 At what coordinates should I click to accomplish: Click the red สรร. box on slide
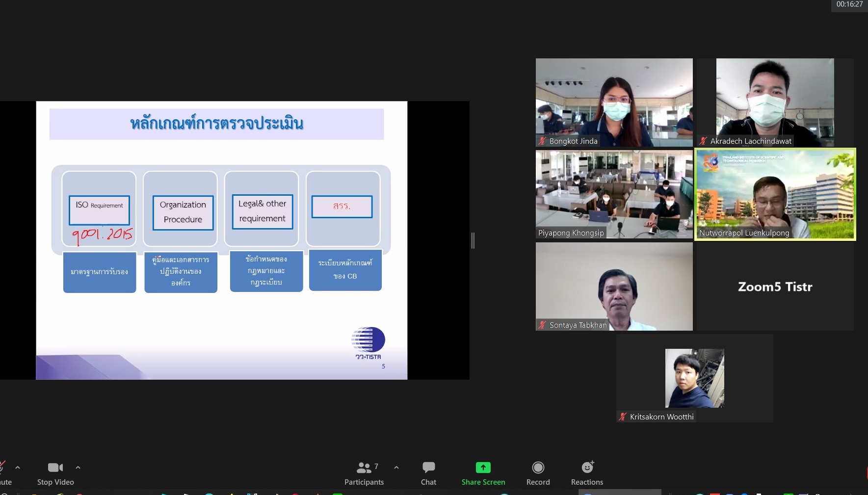tap(342, 207)
